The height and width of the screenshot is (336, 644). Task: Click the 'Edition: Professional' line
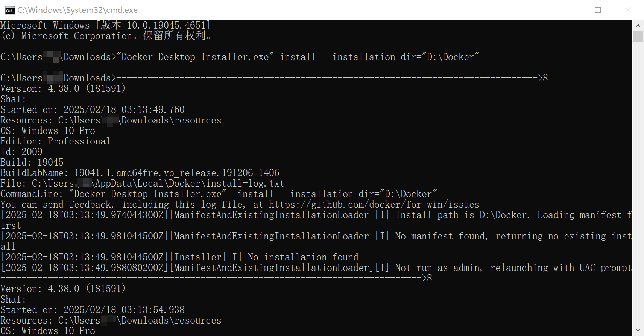tap(55, 141)
